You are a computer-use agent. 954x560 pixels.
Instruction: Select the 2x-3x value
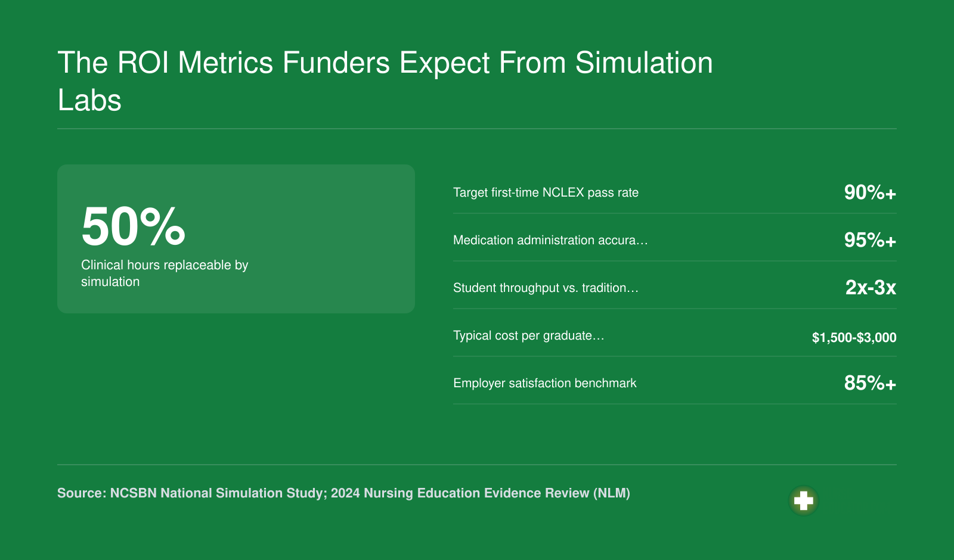871,288
